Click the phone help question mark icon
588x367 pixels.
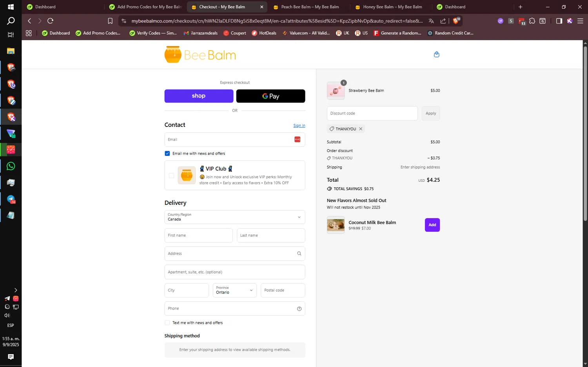coord(299,309)
